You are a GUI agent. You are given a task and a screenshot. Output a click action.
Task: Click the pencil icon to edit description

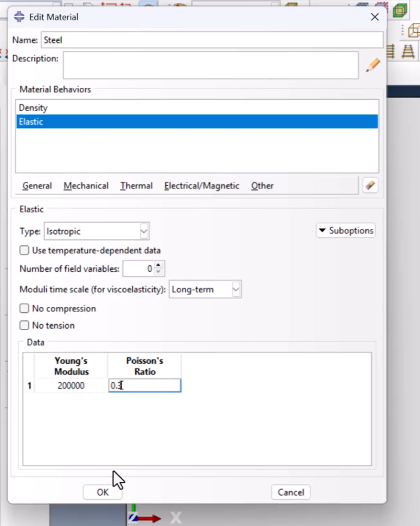point(373,65)
